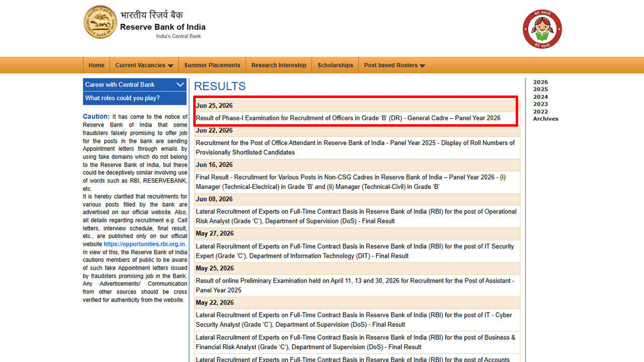Filter results by year 2022
Viewport: 644px width, 362px height.
[540, 112]
